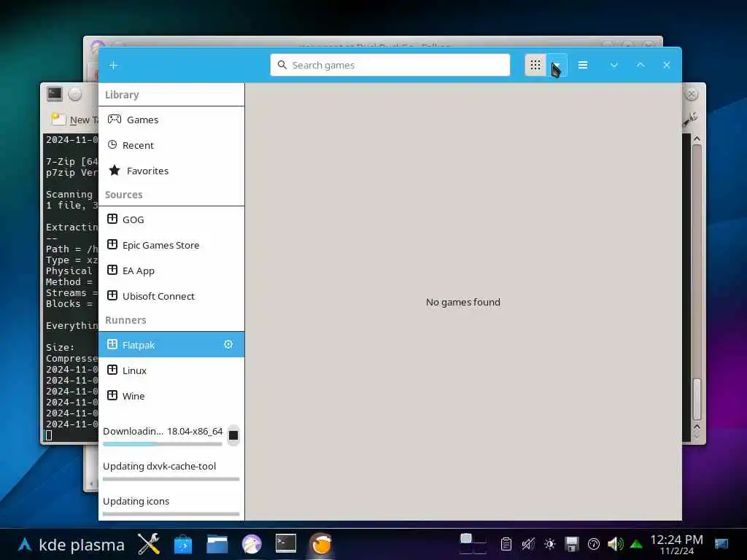Open the file manager from the taskbar
Image resolution: width=747 pixels, height=560 pixels.
(x=217, y=544)
